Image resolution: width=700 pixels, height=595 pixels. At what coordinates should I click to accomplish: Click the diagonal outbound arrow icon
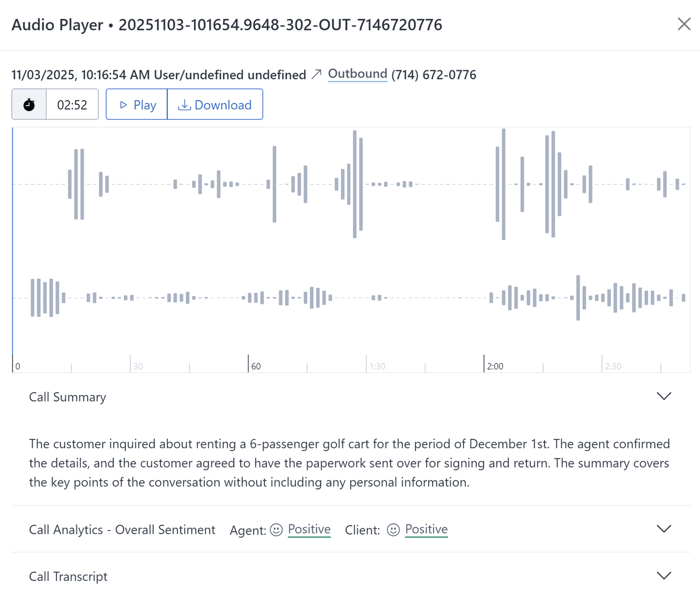317,74
